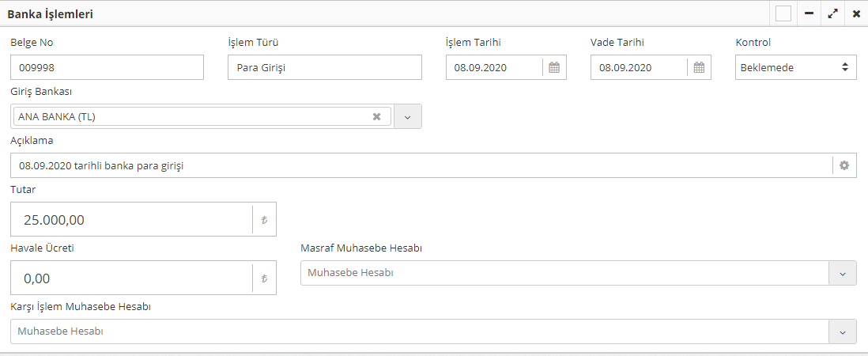Toggle the checkbox in the panel header
The image size is (868, 356).
point(783,13)
